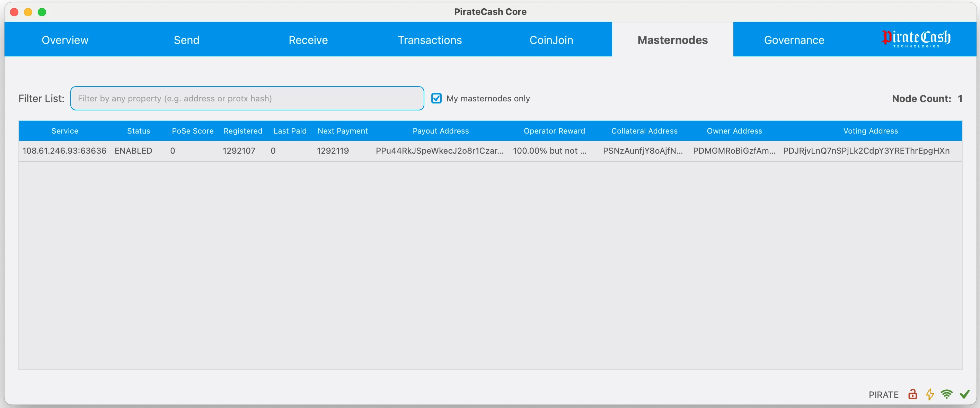Open the Governance tab

[794, 39]
